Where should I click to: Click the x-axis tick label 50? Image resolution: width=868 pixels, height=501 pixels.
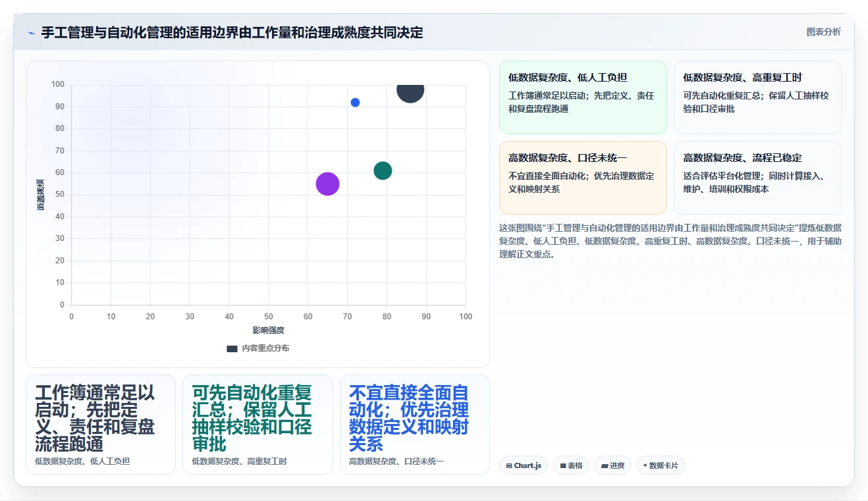pos(269,317)
